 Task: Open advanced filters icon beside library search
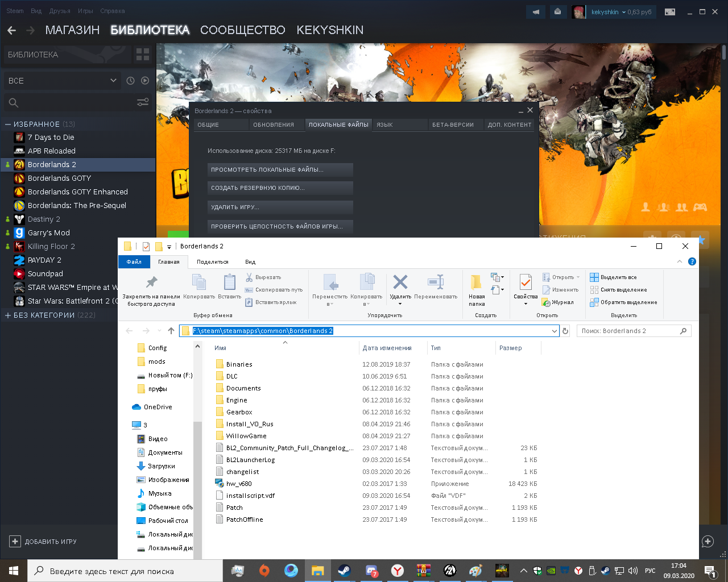[143, 102]
